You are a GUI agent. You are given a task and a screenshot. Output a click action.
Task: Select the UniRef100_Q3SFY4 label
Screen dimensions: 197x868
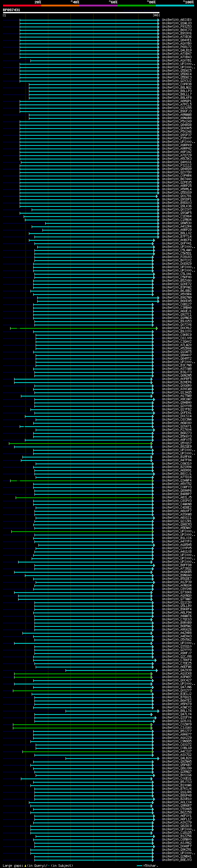pyautogui.click(x=176, y=717)
